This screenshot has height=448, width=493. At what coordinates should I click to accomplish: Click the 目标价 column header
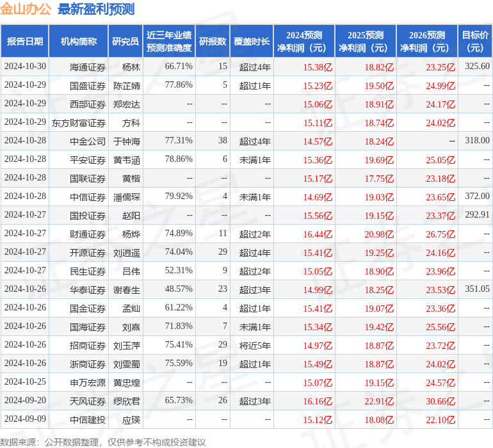475,41
